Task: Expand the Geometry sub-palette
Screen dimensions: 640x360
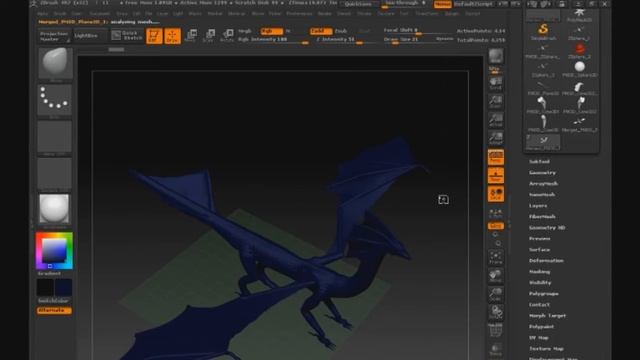Action: tap(542, 173)
